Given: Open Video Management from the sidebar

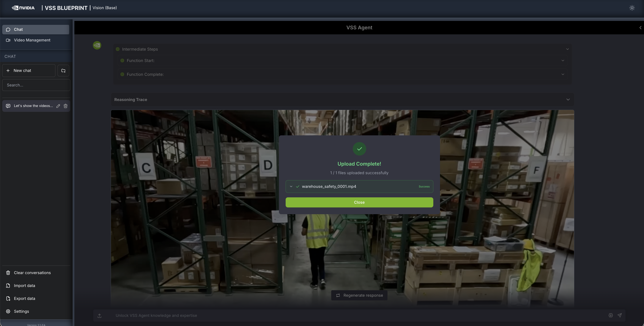Looking at the screenshot, I should point(32,40).
